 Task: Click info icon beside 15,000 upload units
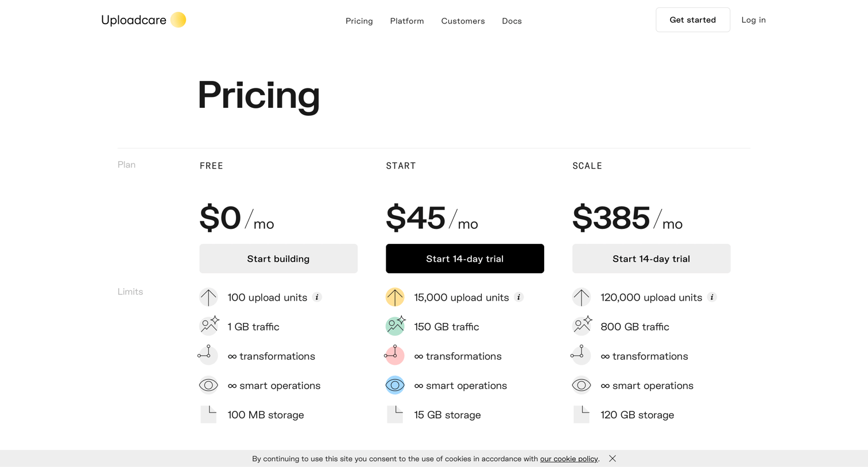(x=518, y=297)
